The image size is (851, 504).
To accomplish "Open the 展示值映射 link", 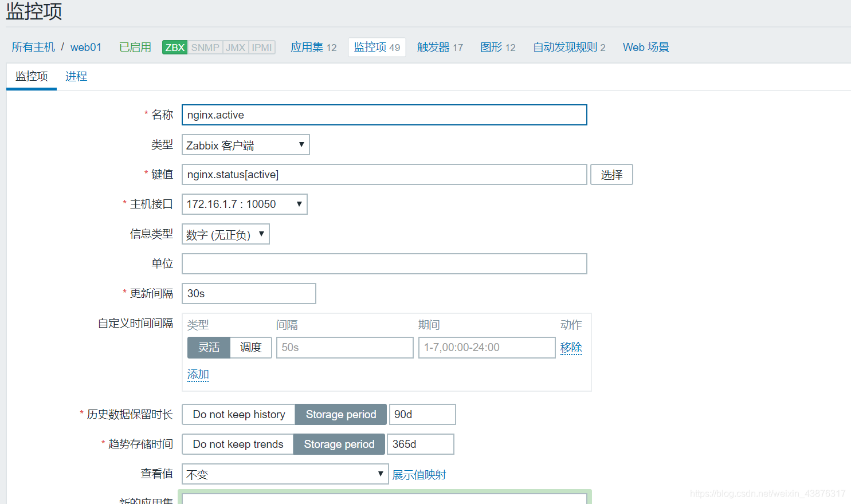I will (x=419, y=475).
